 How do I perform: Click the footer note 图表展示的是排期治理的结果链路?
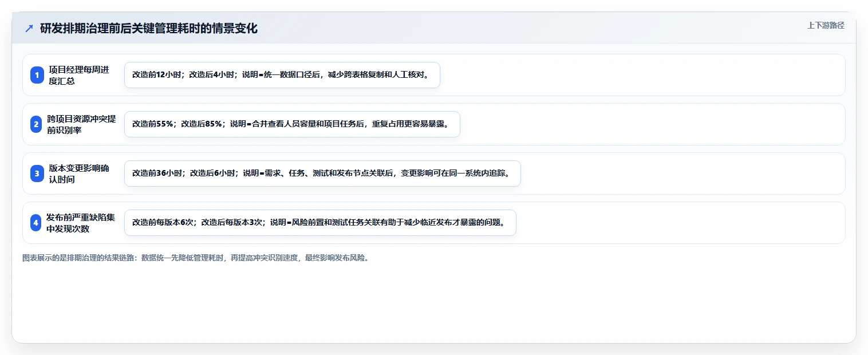[x=196, y=258]
